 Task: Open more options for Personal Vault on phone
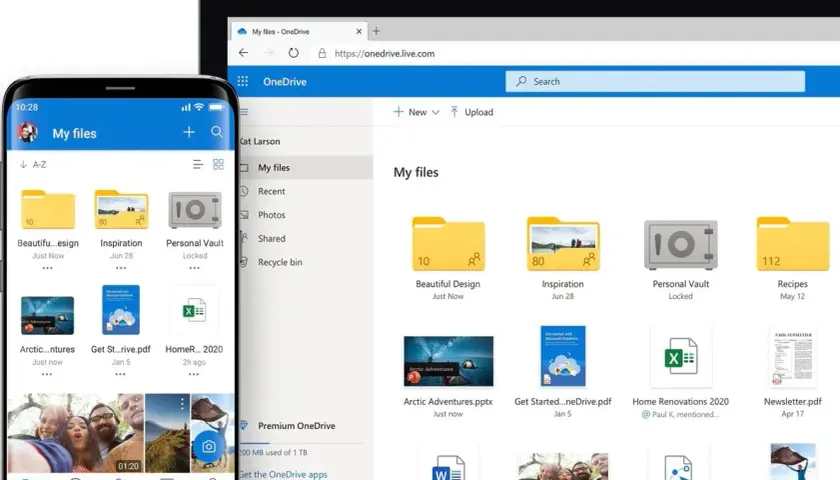(194, 268)
